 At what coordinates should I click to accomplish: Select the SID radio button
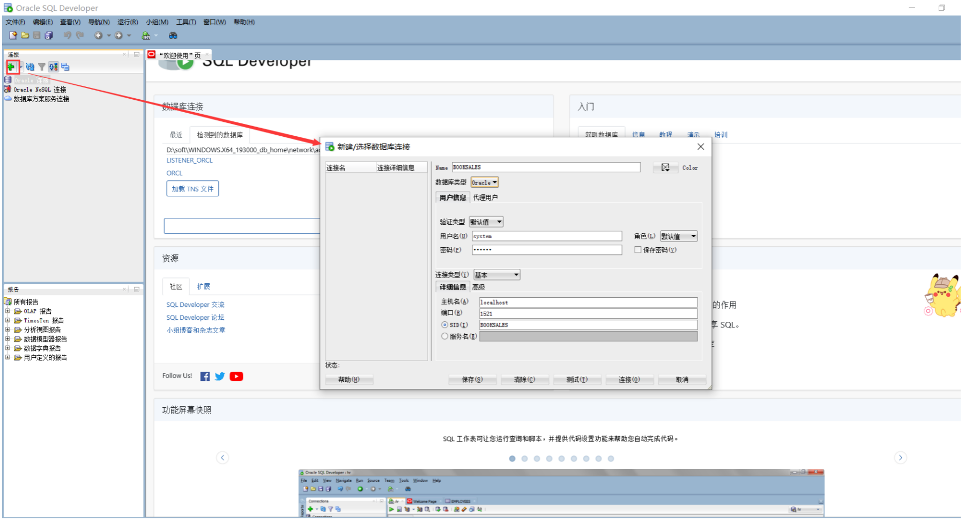(444, 325)
